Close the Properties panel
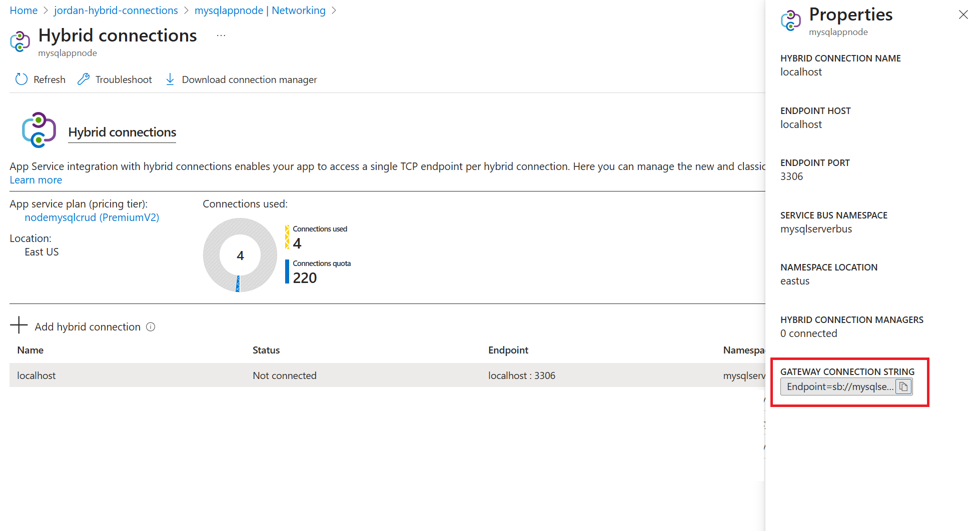 (x=963, y=14)
